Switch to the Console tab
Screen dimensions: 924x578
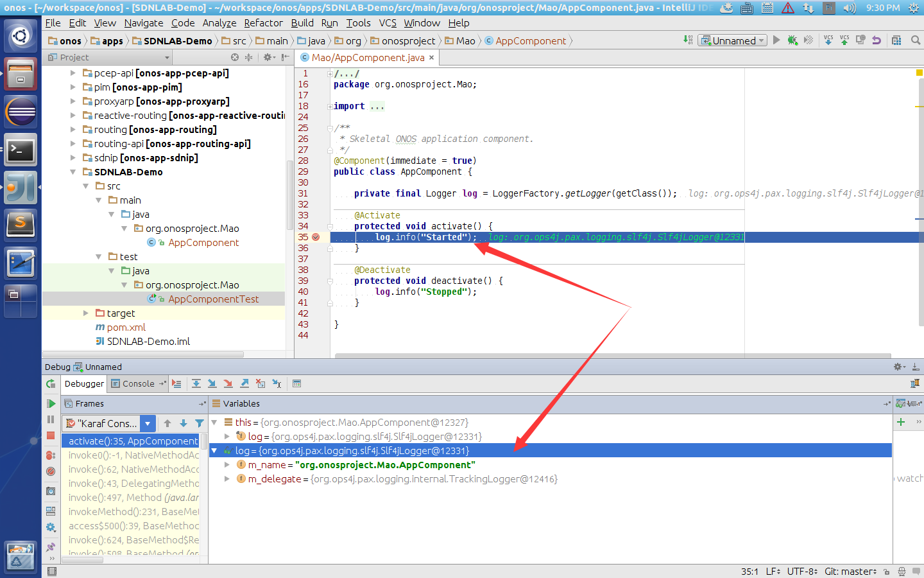click(x=137, y=383)
